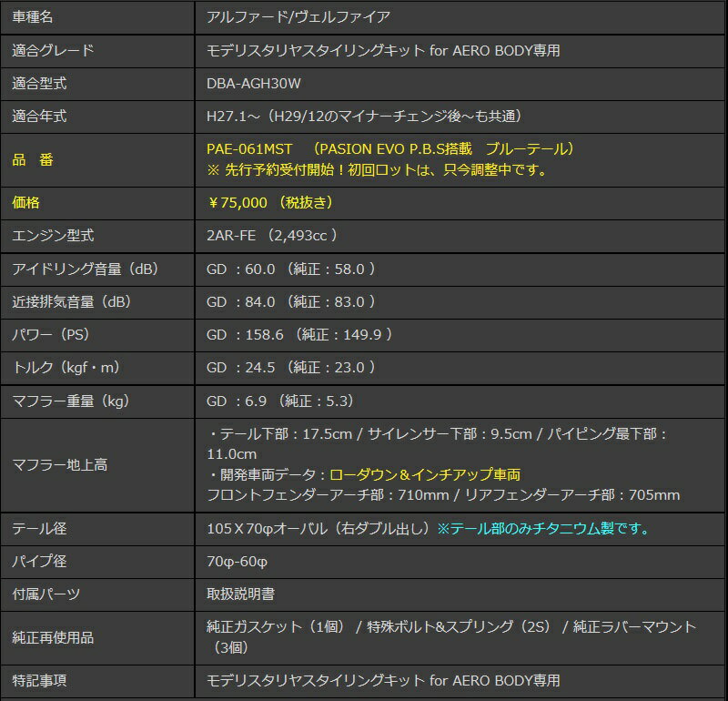Click the idling volume value GD : 60.0
Screen dimensions: 728x701
point(241,269)
